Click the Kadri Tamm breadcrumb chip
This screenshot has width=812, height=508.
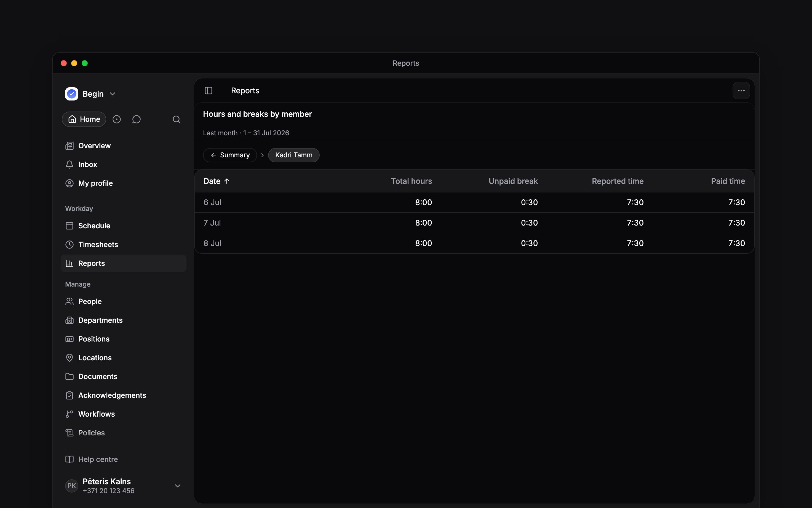tap(293, 155)
